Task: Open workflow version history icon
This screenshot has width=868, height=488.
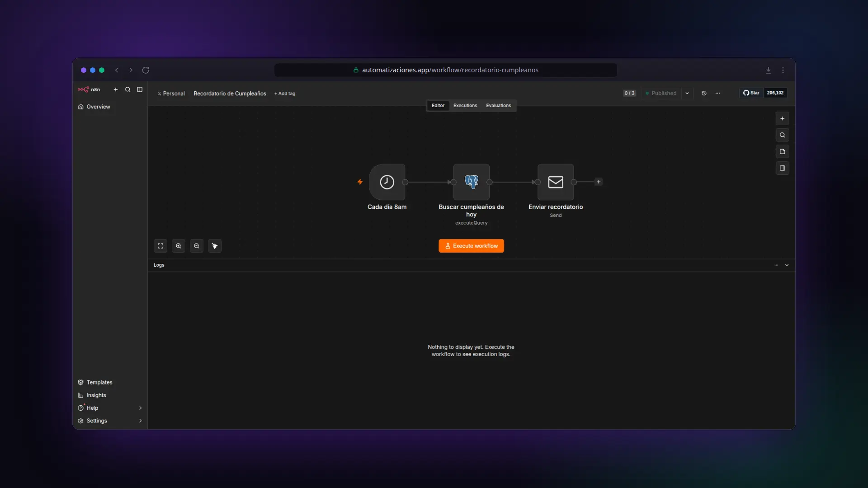Action: click(x=704, y=93)
